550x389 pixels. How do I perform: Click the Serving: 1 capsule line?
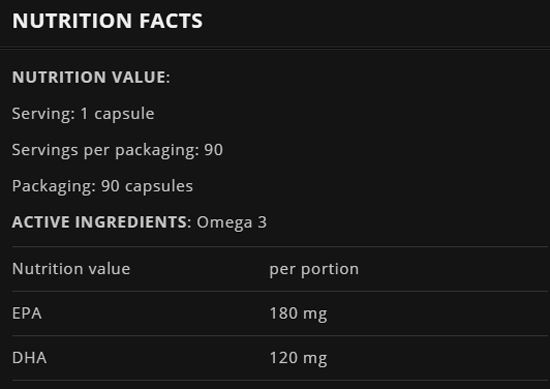(83, 114)
